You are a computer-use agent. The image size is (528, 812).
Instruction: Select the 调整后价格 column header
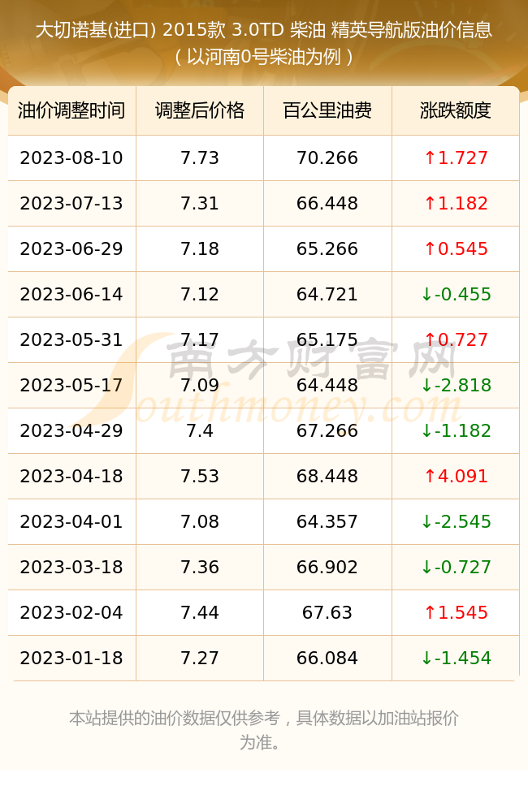pos(200,110)
